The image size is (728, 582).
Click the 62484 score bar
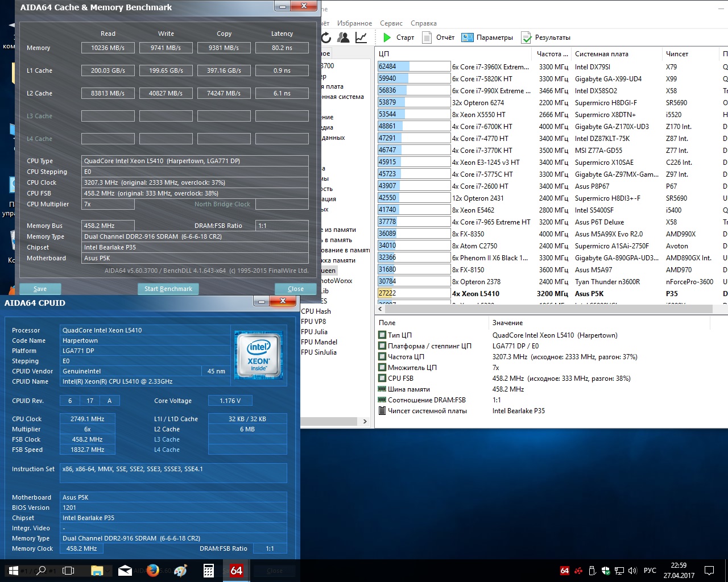pyautogui.click(x=414, y=66)
